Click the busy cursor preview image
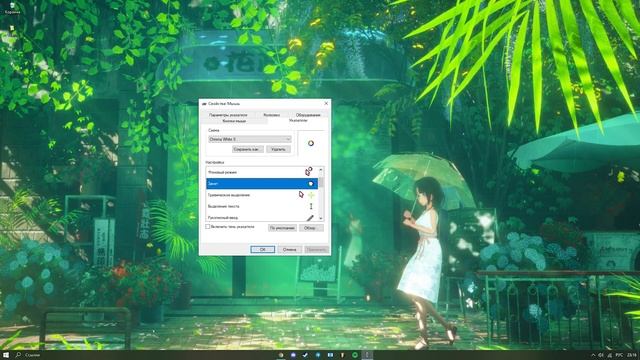Image resolution: width=640 pixels, height=360 pixels. pos(311,143)
